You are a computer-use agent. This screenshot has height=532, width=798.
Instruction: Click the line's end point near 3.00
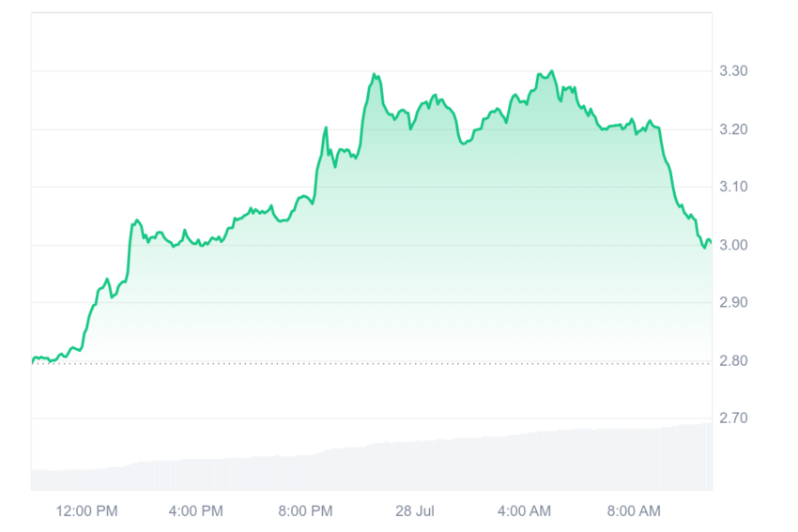click(x=711, y=242)
